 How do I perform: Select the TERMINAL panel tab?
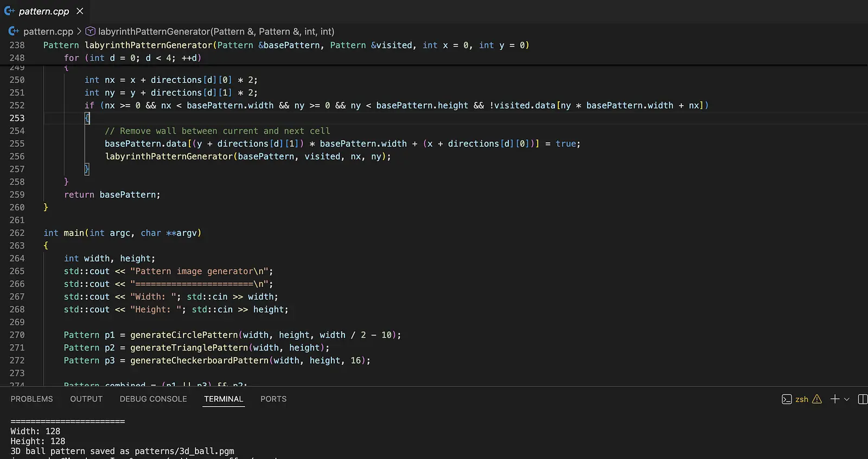tap(224, 399)
